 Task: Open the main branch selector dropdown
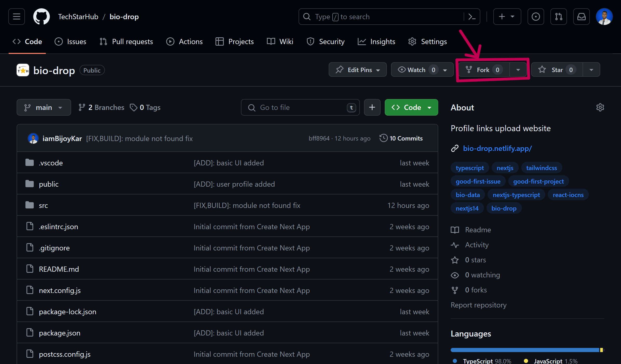coord(44,107)
